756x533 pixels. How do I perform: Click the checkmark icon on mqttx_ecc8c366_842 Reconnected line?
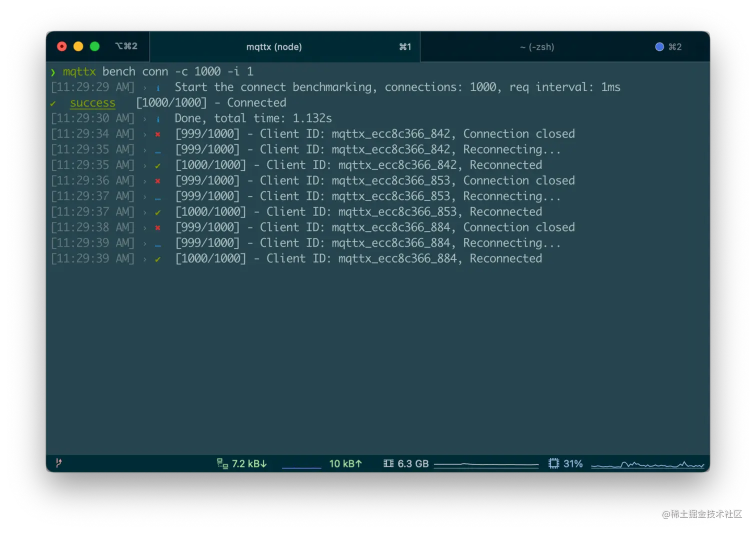click(157, 165)
